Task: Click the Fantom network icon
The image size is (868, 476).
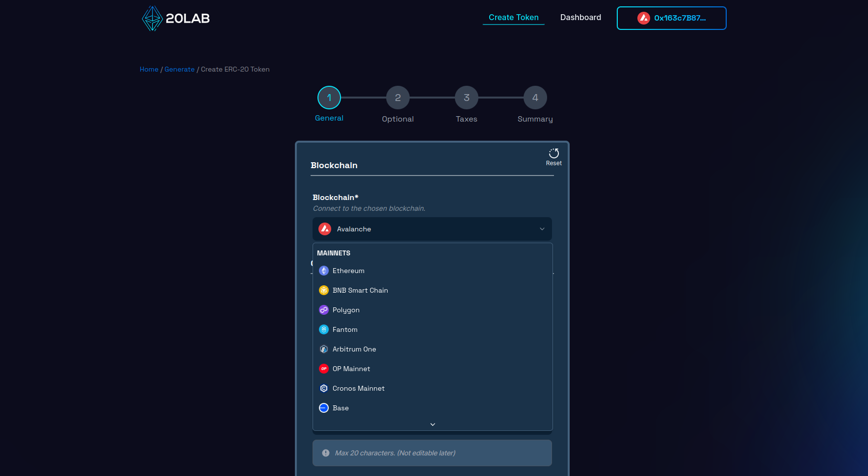Action: 324,329
